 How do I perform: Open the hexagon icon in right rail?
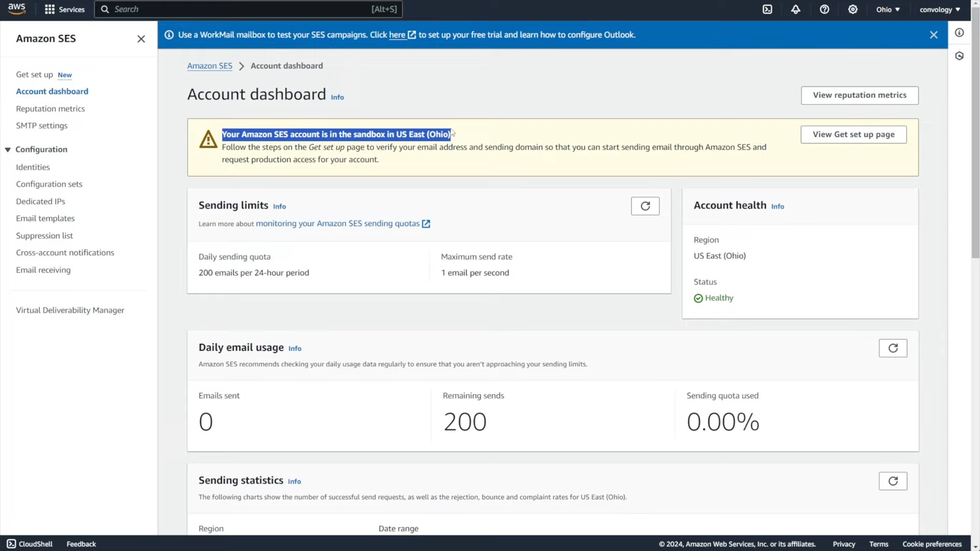960,56
